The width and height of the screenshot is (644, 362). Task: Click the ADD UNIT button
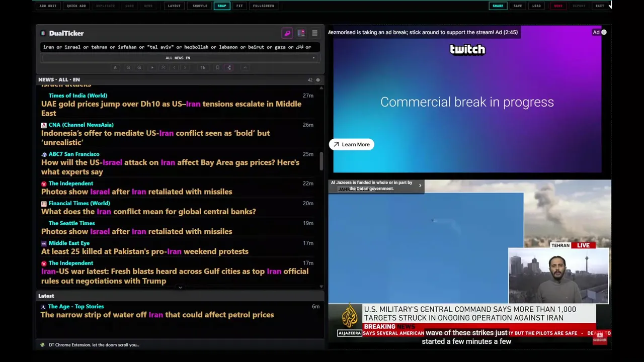48,6
